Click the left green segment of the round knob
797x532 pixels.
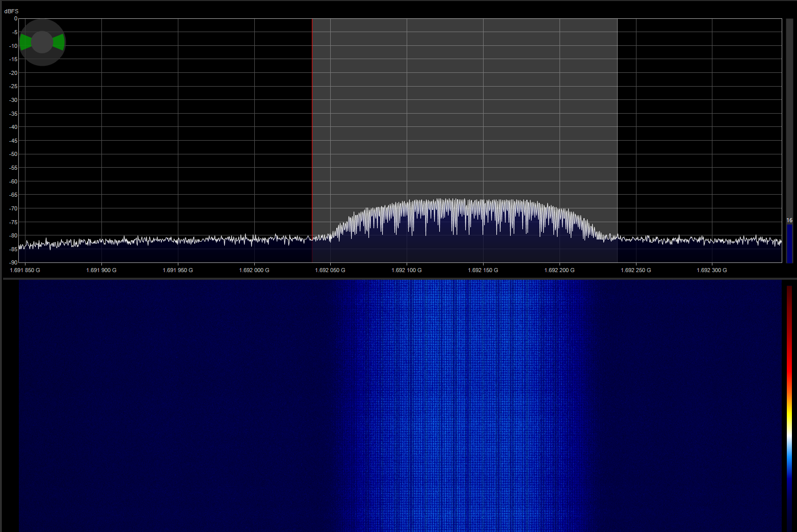(x=24, y=42)
